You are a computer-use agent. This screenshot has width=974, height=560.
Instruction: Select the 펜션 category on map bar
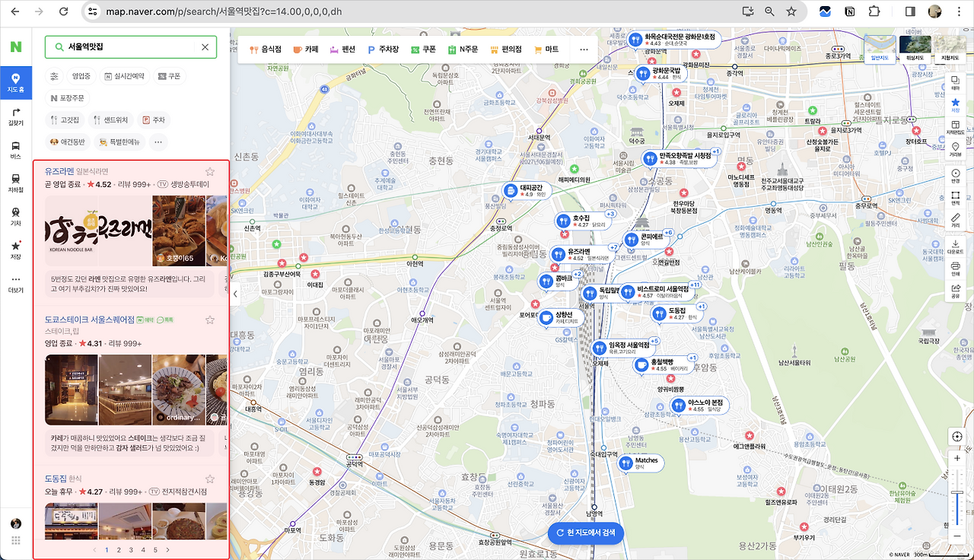pyautogui.click(x=342, y=49)
